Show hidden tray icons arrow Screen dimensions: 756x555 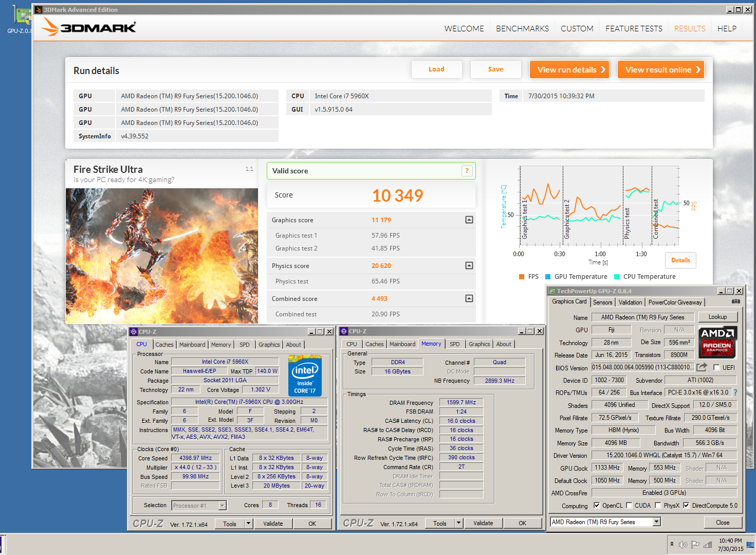672,544
